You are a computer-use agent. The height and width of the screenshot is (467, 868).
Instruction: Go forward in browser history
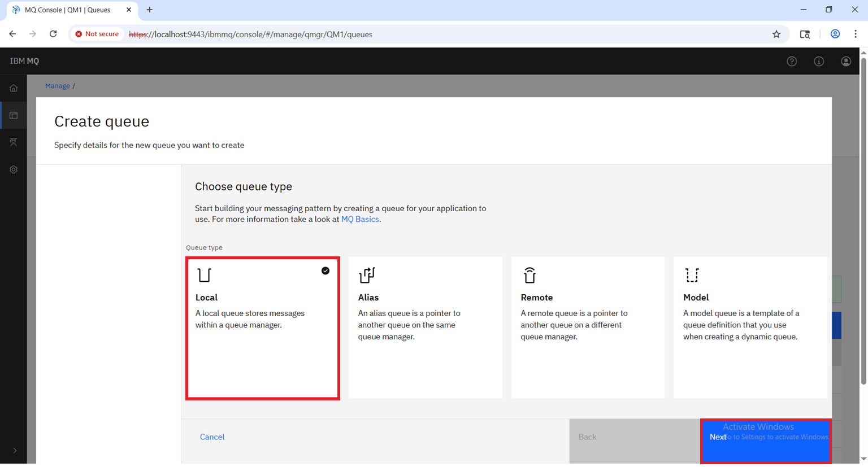point(33,34)
